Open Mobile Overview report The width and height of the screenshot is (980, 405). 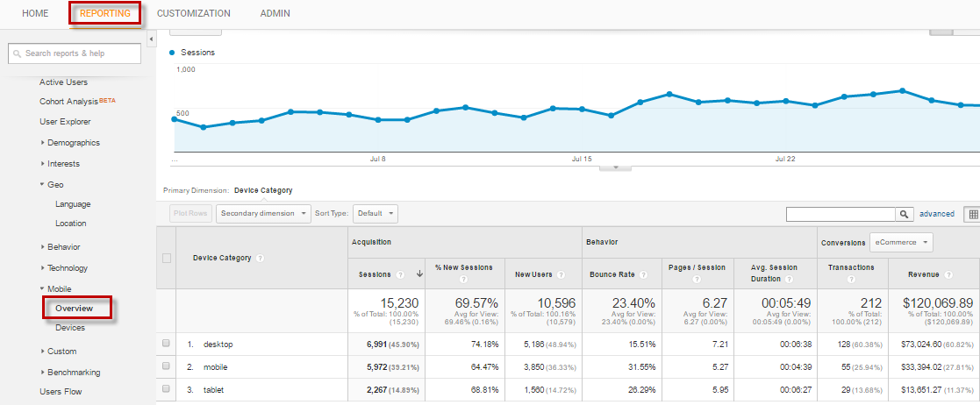tap(74, 309)
